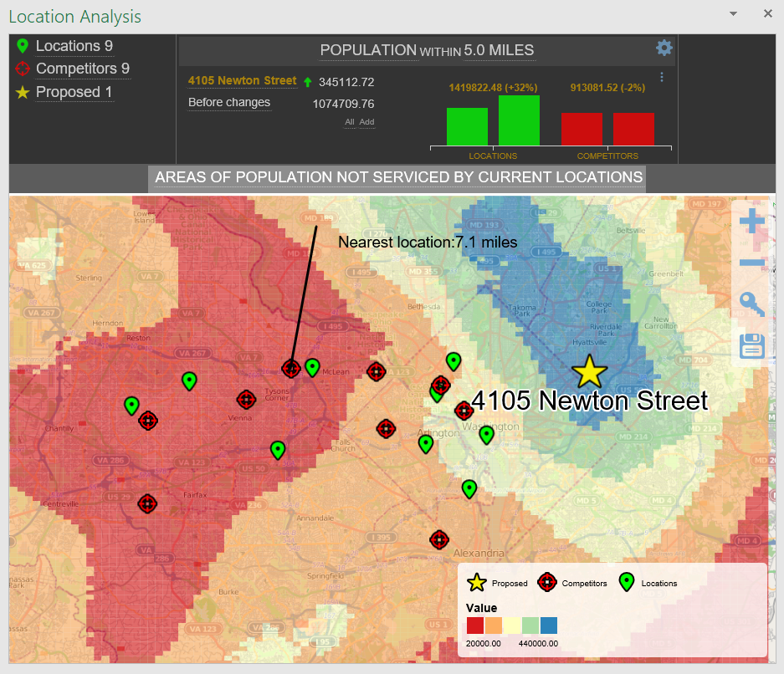The width and height of the screenshot is (784, 674).
Task: Select the Locations 9 entry
Action: click(x=74, y=46)
